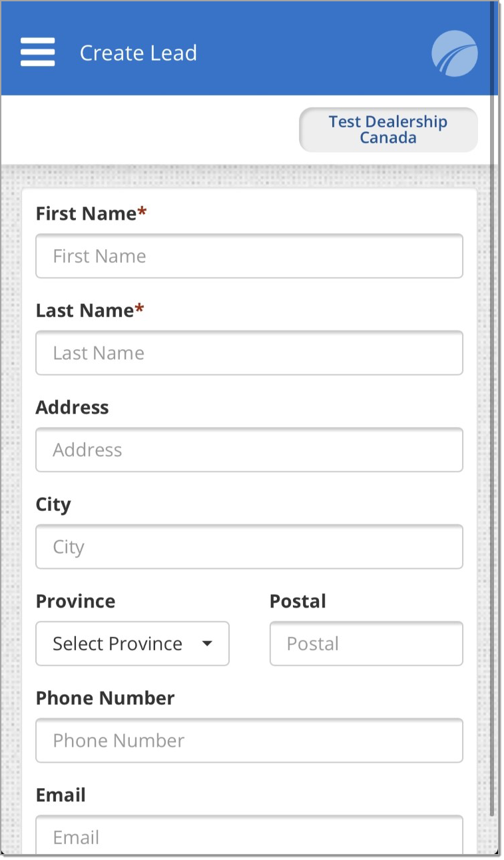
Task: Expand the Select Province dropdown
Action: click(x=132, y=644)
